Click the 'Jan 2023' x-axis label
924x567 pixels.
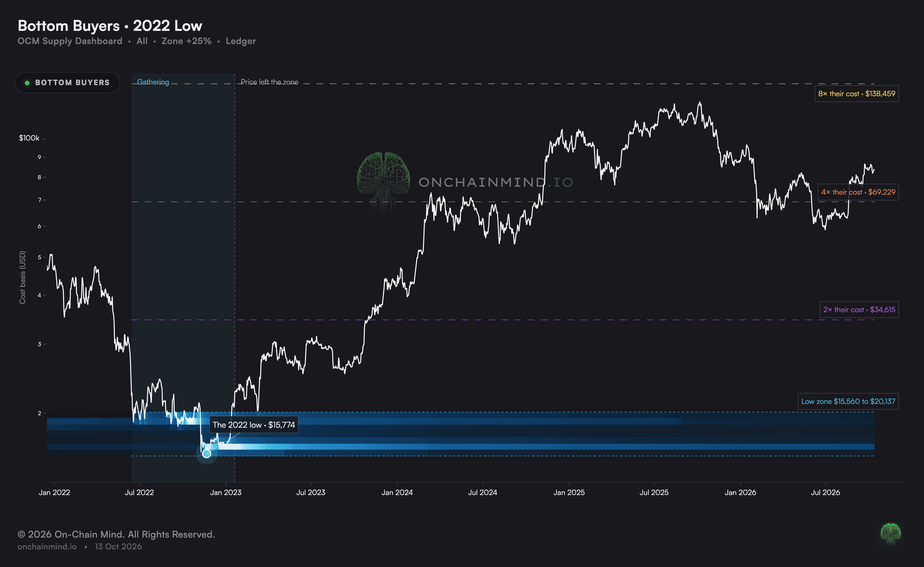(x=226, y=492)
